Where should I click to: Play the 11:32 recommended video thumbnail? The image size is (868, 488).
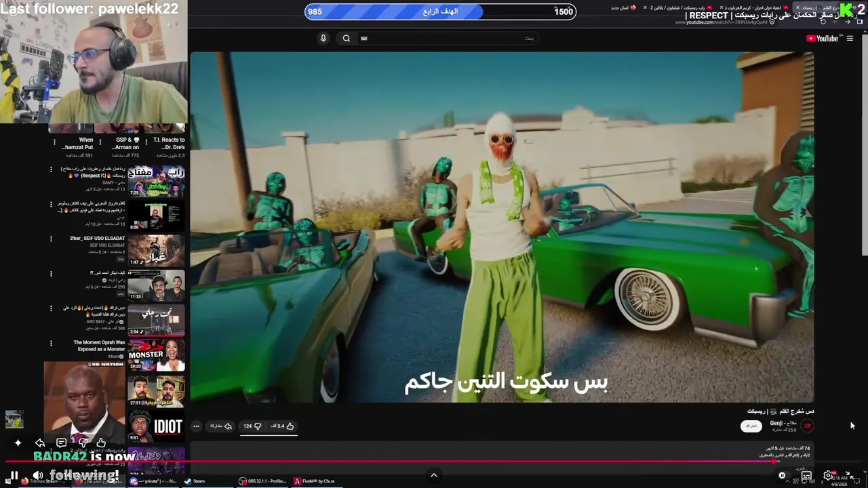156,285
